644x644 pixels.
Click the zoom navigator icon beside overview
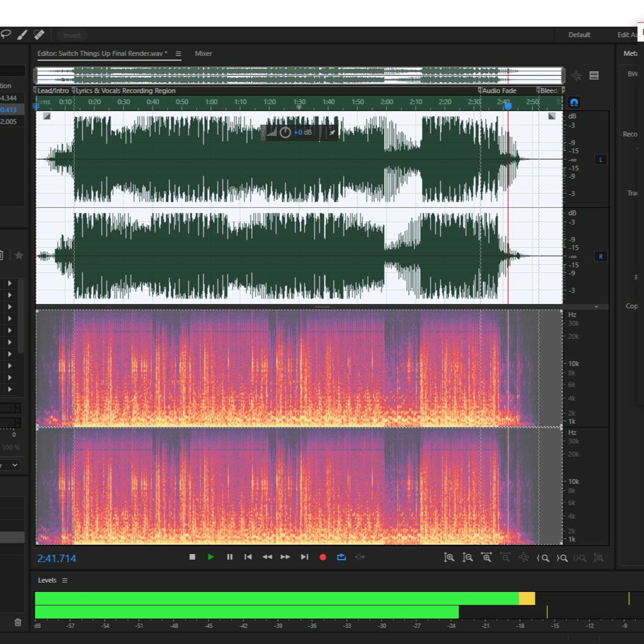(x=576, y=76)
